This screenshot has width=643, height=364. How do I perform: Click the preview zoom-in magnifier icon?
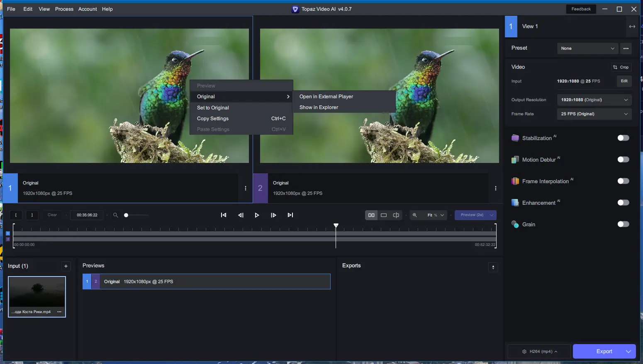[415, 215]
